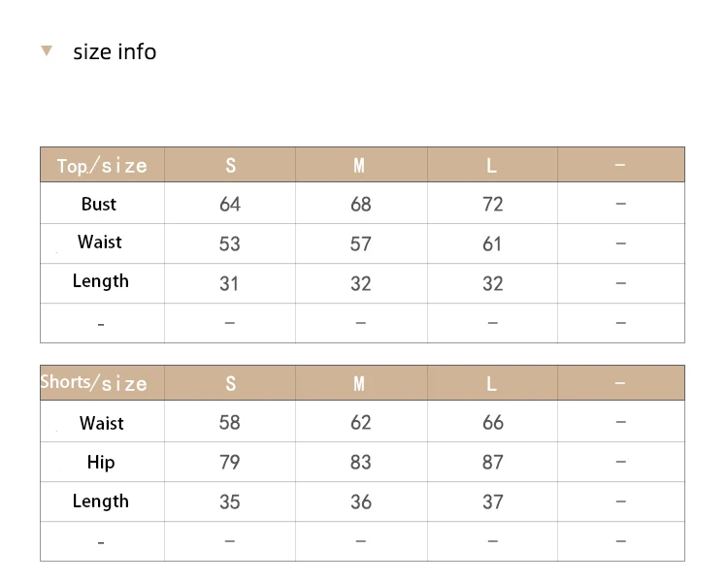This screenshot has height=582, width=728.
Task: Click the M column header in Top table
Action: point(359,165)
